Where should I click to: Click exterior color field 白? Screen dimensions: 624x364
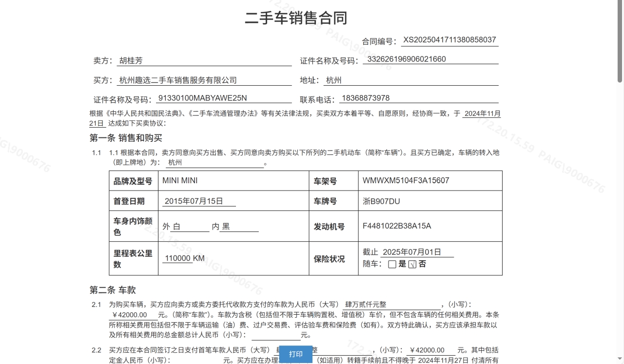(191, 227)
